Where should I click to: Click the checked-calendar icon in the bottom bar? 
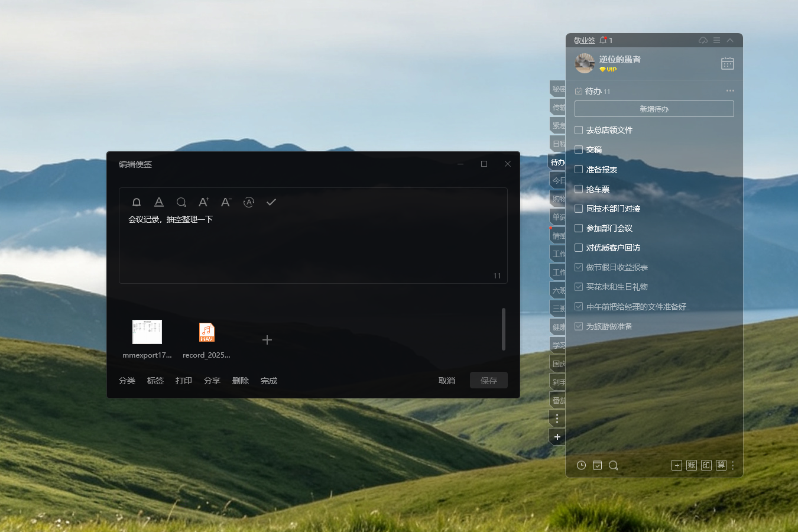[x=598, y=465]
